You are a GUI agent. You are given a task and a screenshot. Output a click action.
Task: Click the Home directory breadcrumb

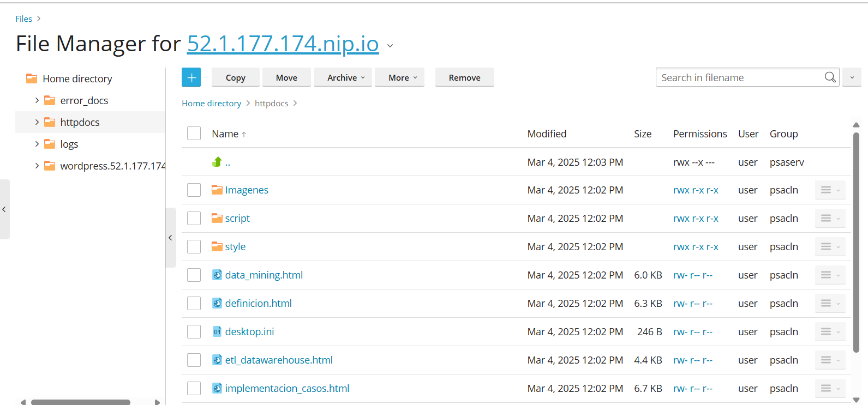coord(211,103)
